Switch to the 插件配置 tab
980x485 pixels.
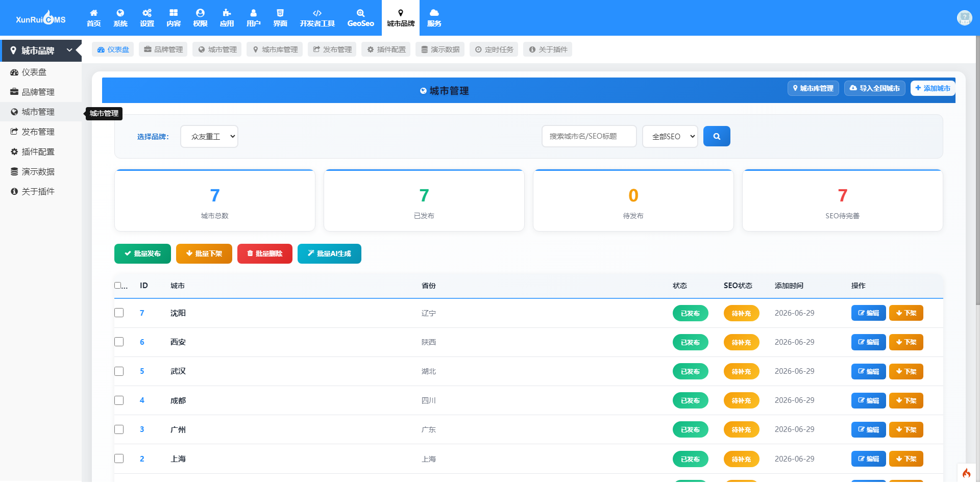386,49
